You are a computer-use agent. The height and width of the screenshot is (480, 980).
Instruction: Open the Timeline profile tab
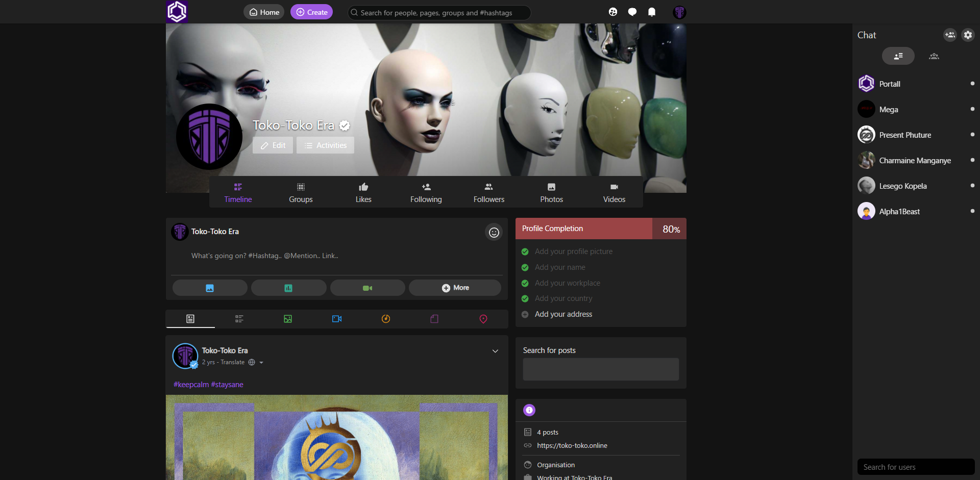click(x=238, y=193)
